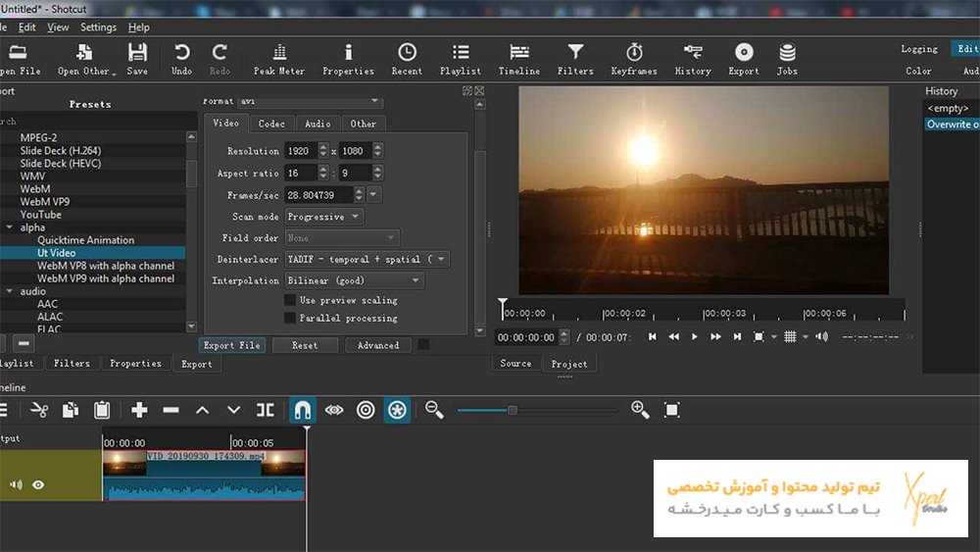The height and width of the screenshot is (552, 980).
Task: Click the Advanced button
Action: pyautogui.click(x=378, y=345)
